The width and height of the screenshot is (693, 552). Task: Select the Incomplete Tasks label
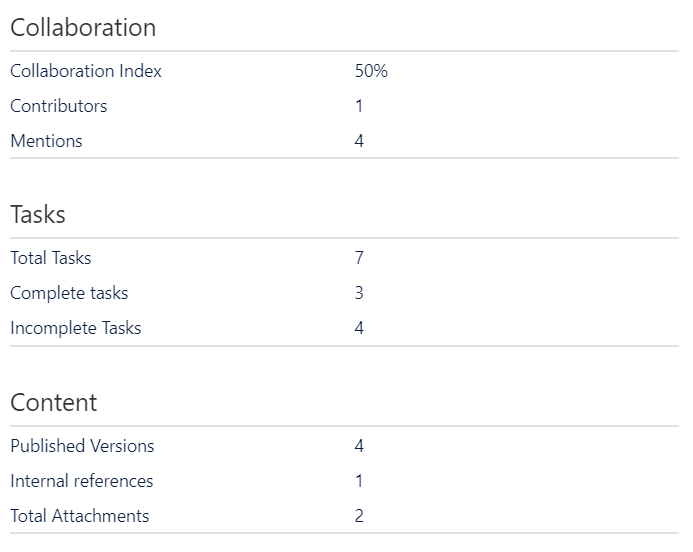click(76, 328)
